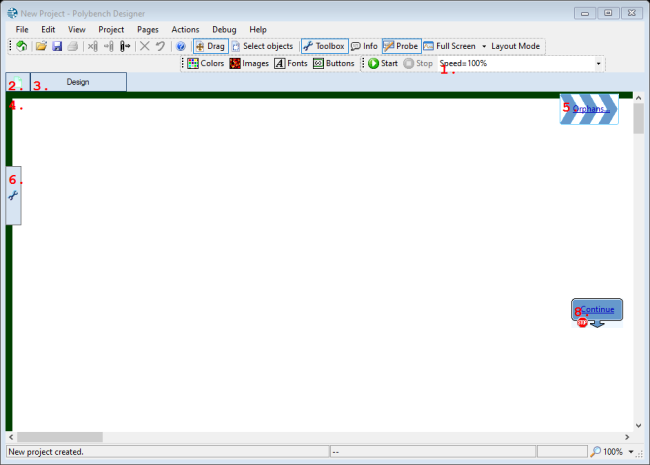Open the Project menu
The image size is (650, 465).
111,30
